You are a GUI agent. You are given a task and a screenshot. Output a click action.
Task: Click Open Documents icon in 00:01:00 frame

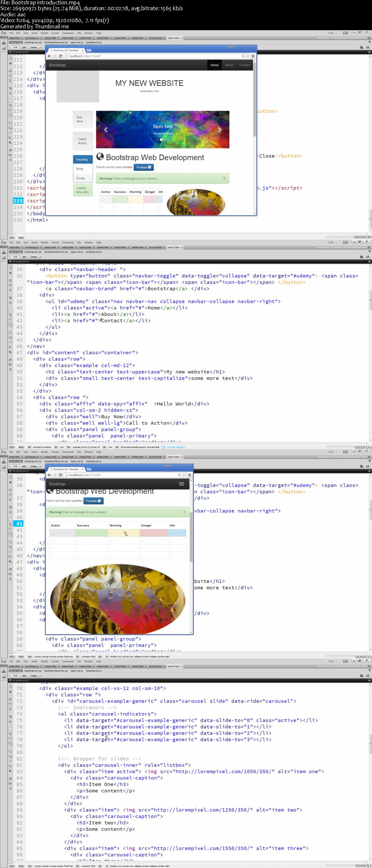tap(10, 268)
